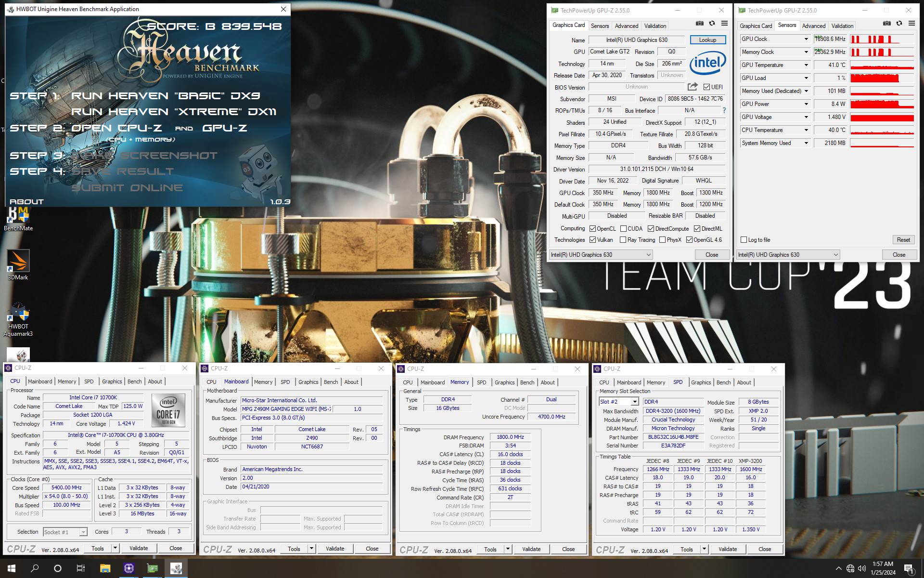This screenshot has height=578, width=924.
Task: Click the Intel logo in GPU-Z
Action: point(708,64)
